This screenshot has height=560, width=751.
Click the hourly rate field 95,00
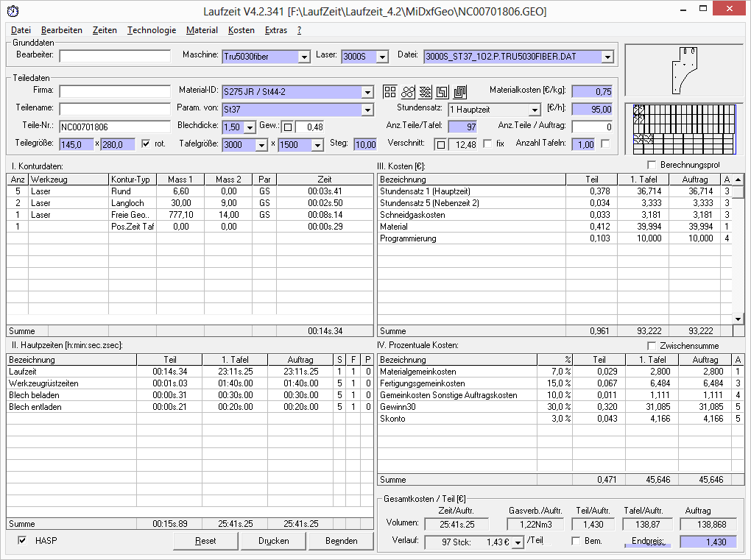tap(592, 109)
